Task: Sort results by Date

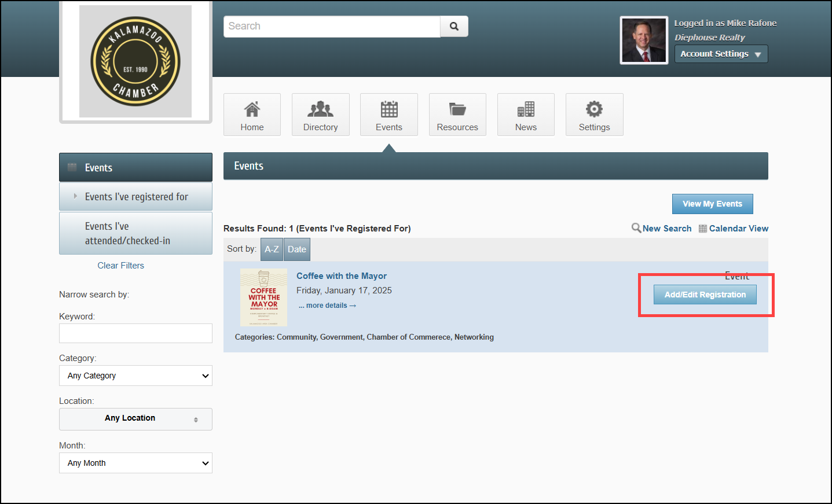Action: coord(297,249)
